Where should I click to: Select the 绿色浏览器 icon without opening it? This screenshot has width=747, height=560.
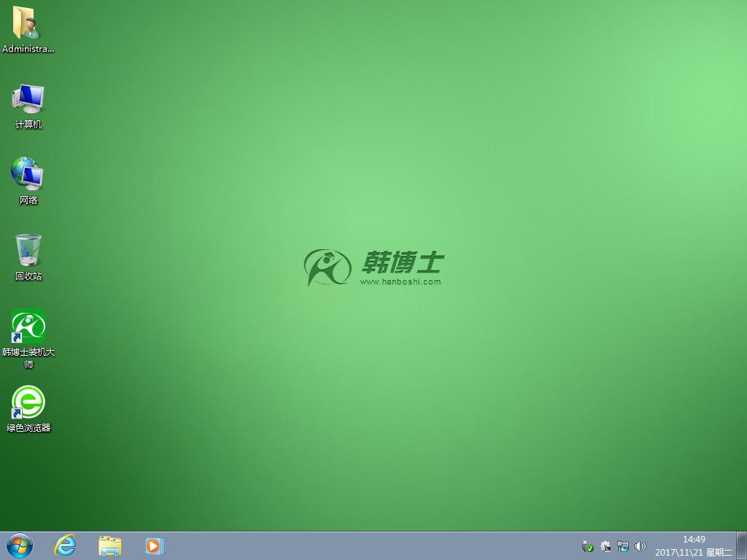(28, 402)
